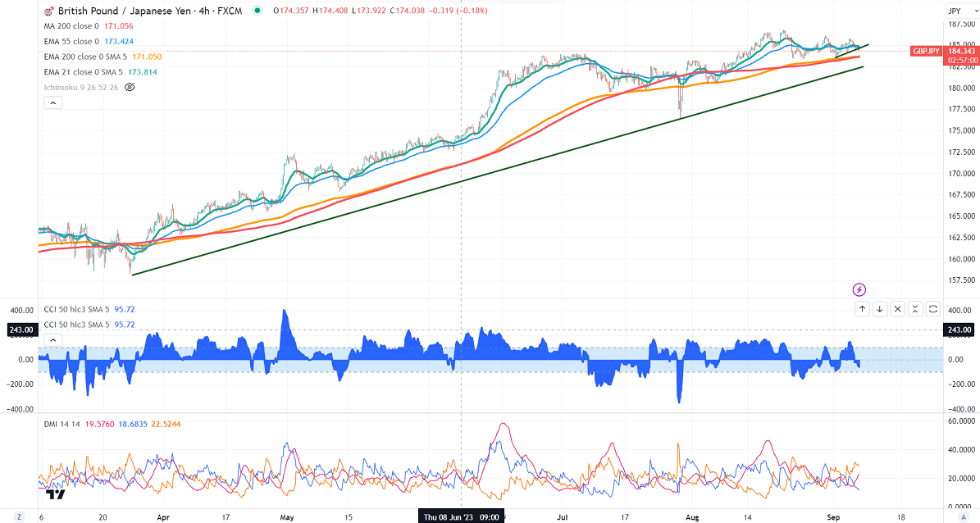Image resolution: width=980 pixels, height=523 pixels.
Task: Click the DMI 14 14 indicator legend
Action: click(62, 425)
